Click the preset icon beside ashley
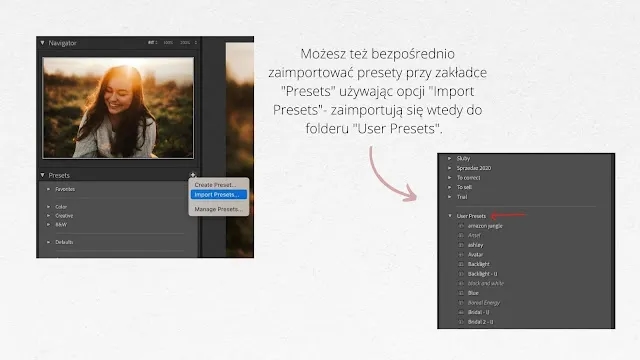Image resolution: width=640 pixels, height=360 pixels. coord(461,245)
